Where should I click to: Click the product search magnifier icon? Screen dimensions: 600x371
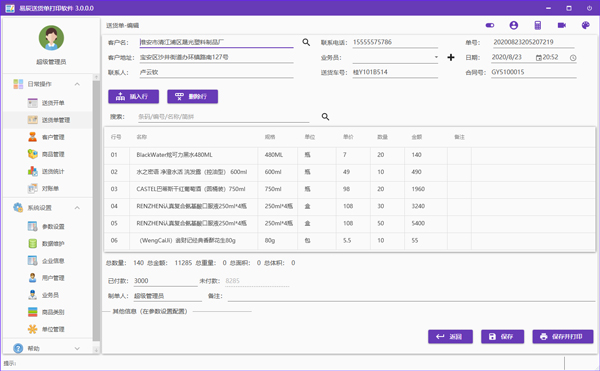[x=325, y=117]
